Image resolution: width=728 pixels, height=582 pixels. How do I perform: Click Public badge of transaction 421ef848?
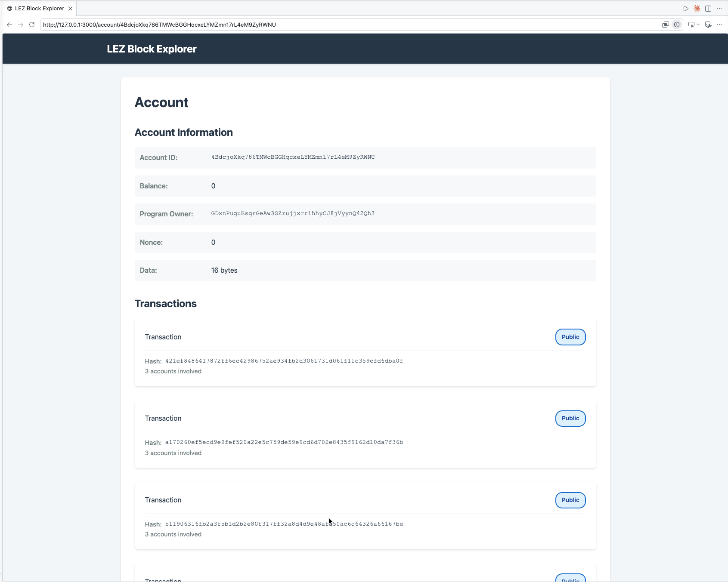570,337
